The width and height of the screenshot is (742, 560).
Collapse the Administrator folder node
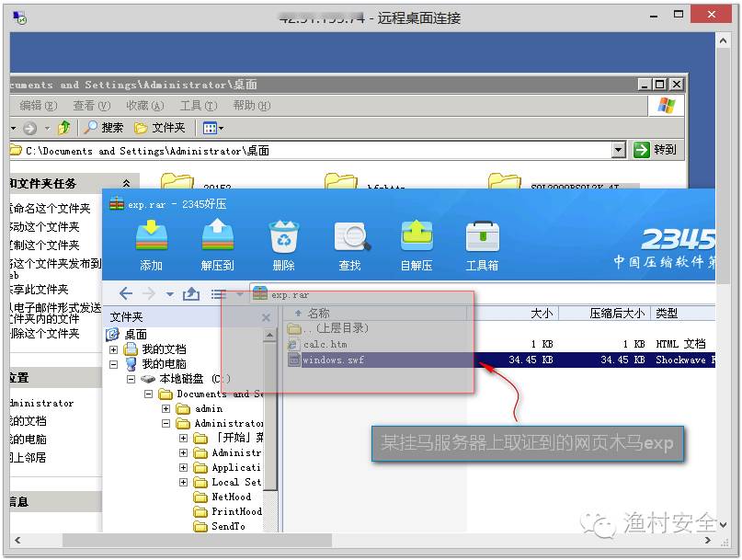pos(166,423)
